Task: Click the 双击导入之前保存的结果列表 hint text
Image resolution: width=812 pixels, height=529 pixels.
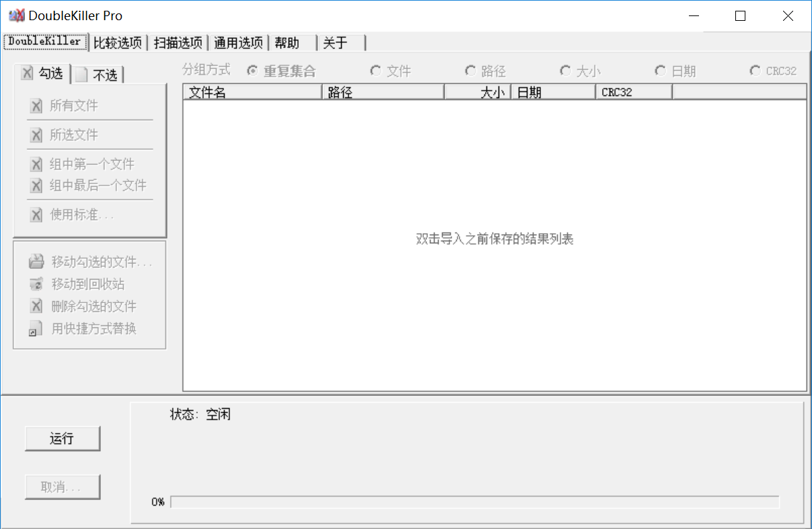Action: click(x=494, y=239)
